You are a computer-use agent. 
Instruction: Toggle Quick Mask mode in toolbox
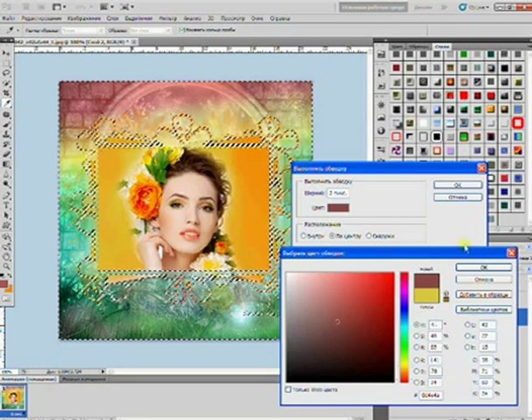point(6,299)
